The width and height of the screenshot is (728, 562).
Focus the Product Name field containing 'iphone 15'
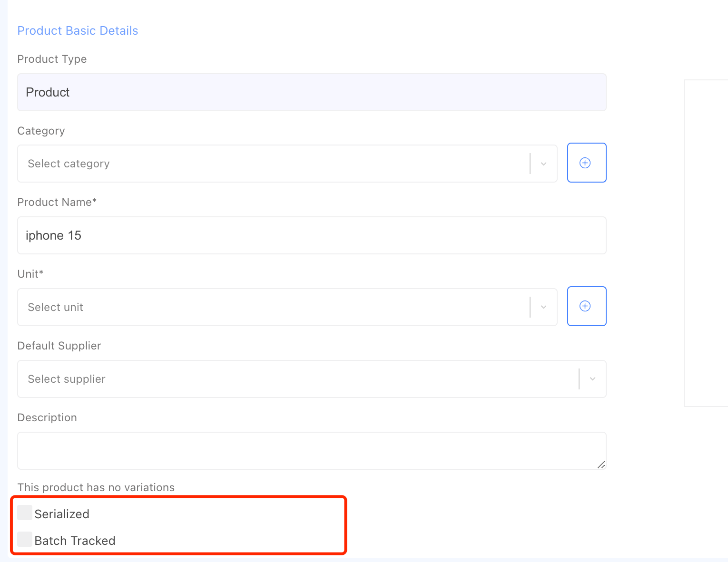point(312,235)
